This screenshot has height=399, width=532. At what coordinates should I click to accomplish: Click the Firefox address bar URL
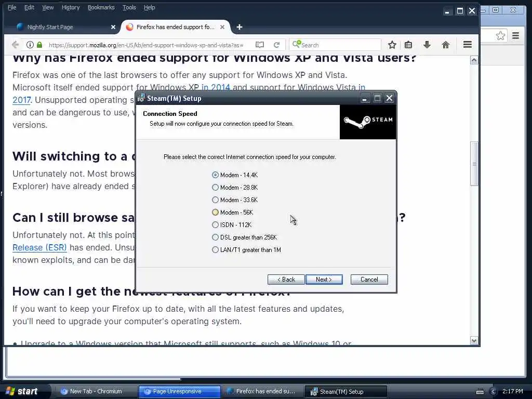click(x=146, y=45)
